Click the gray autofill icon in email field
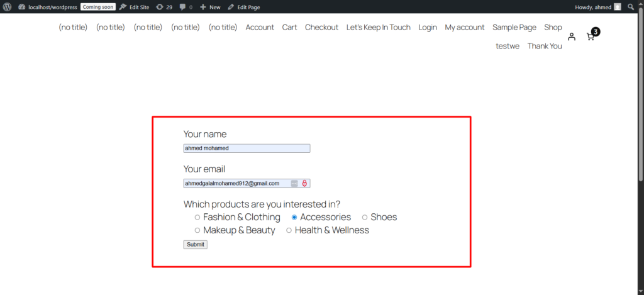Viewport: 644px width, 295px height. 294,184
